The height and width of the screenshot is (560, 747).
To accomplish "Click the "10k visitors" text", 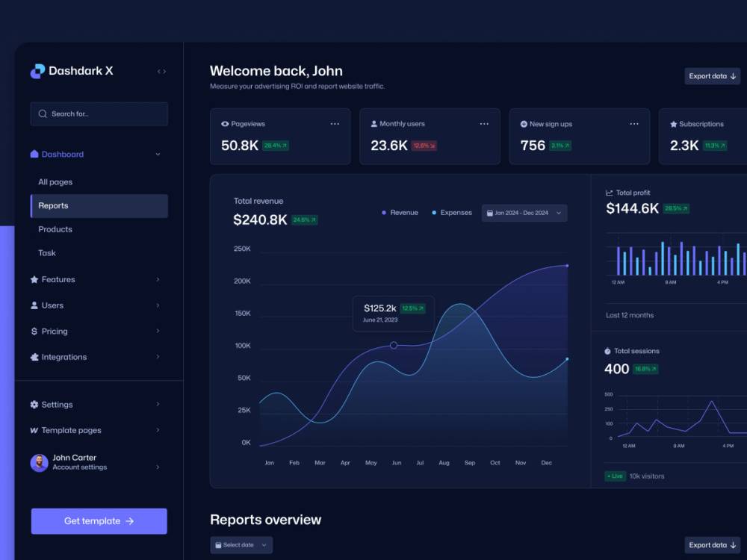I will (647, 476).
